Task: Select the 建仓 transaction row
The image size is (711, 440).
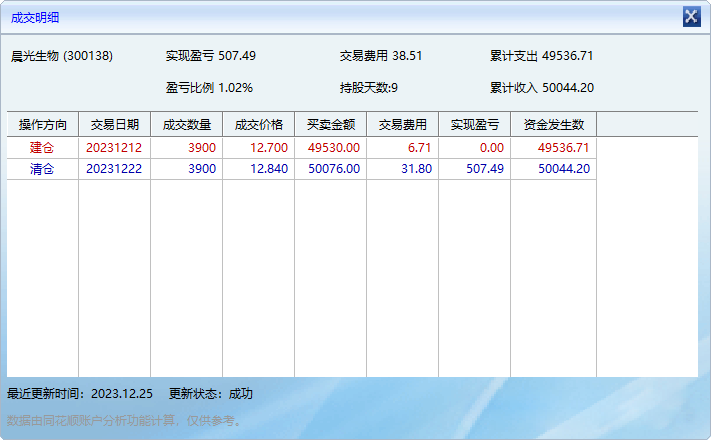Action: [42, 148]
